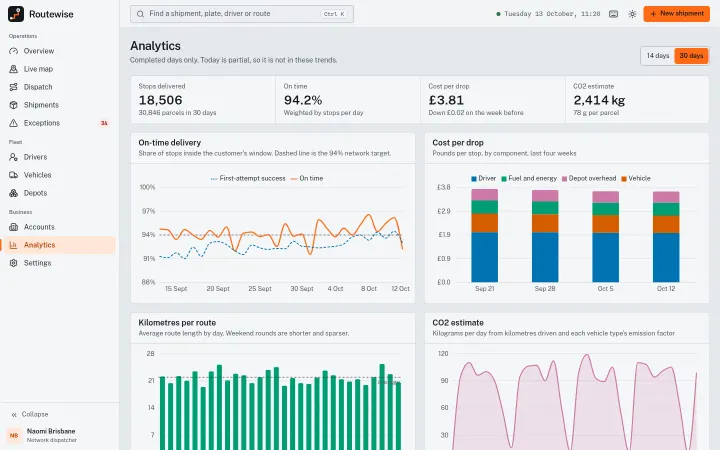Click the Sep 21 stacked cost bar

click(x=484, y=235)
